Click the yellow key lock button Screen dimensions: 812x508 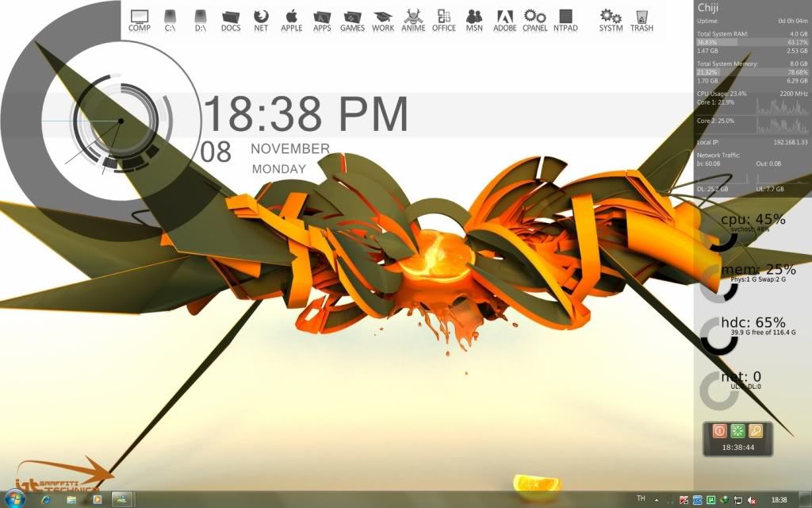(756, 430)
